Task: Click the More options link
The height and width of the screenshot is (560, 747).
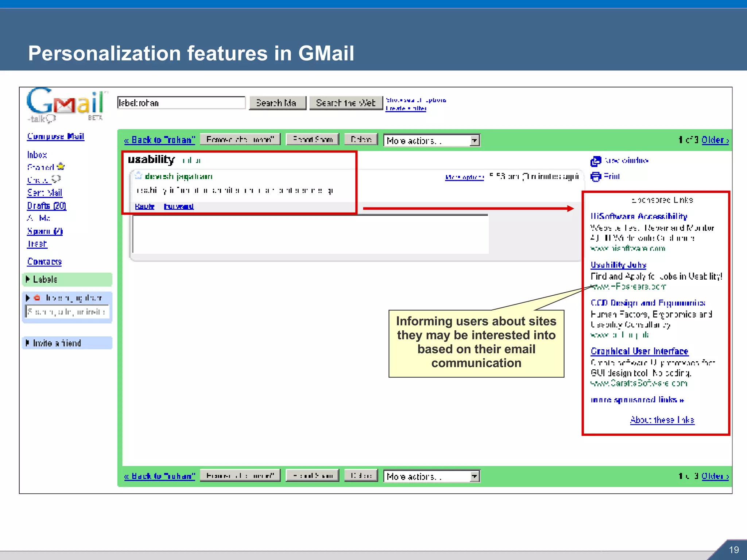Action: click(465, 177)
